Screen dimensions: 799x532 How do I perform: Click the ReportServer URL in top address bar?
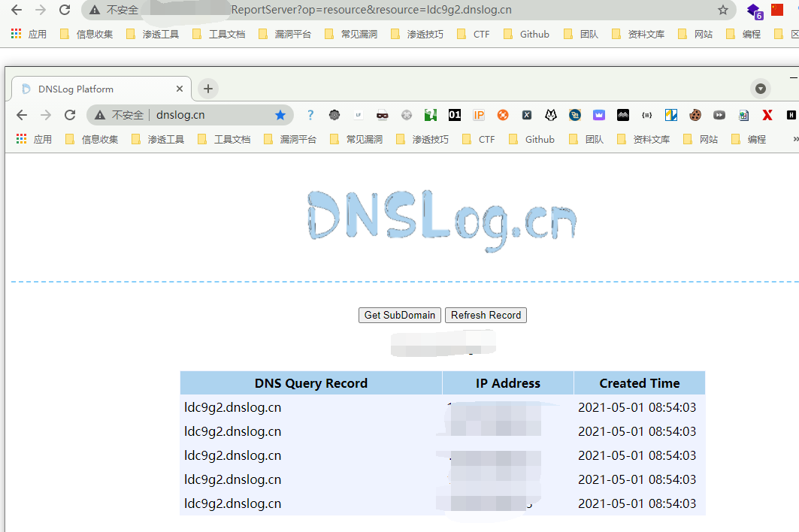[x=371, y=10]
